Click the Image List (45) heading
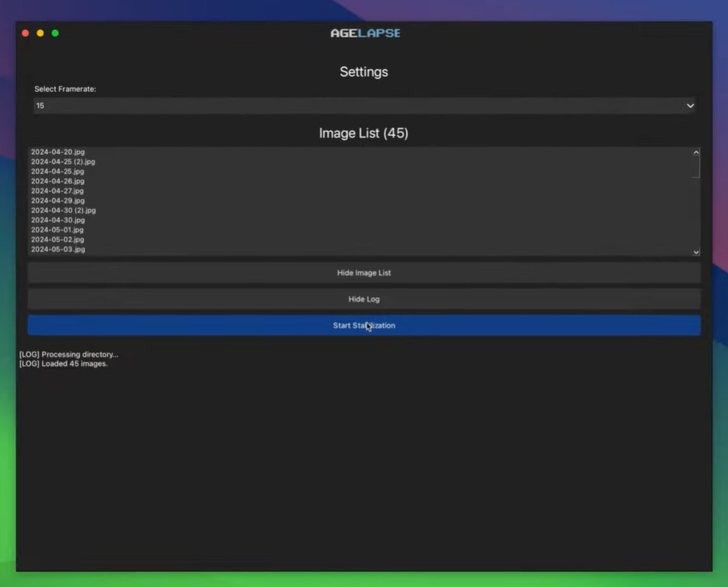Image resolution: width=728 pixels, height=587 pixels. coord(364,134)
